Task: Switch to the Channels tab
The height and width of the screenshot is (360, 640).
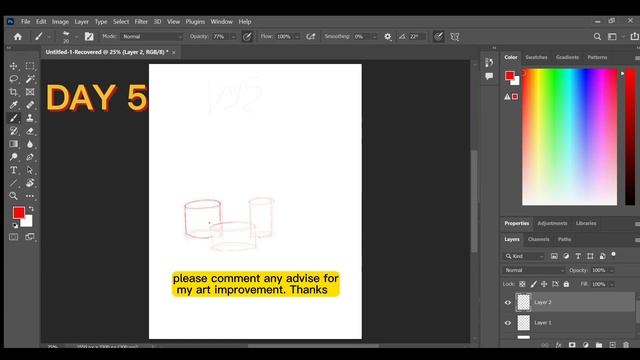Action: click(x=538, y=240)
